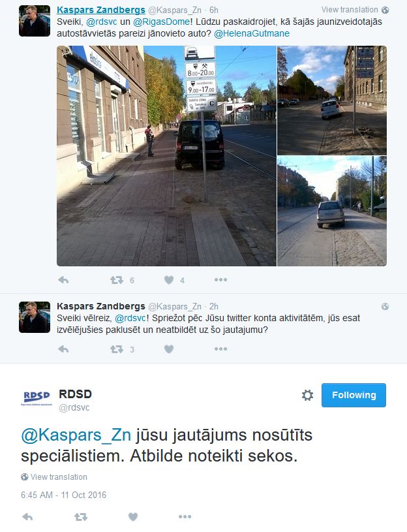Toggle the Following button for RDSD
This screenshot has height=532, width=407.
tap(354, 395)
